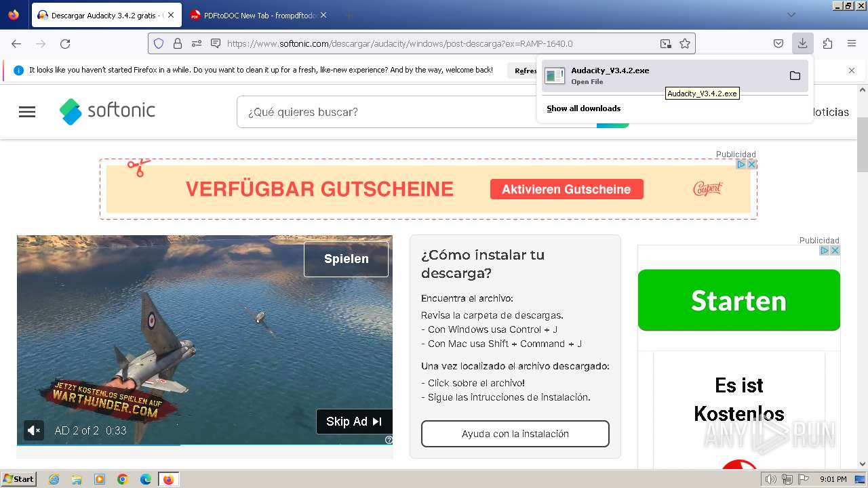Open AdChoices info icon on banner ad
Screen dimensions: 868x488
tap(741, 164)
